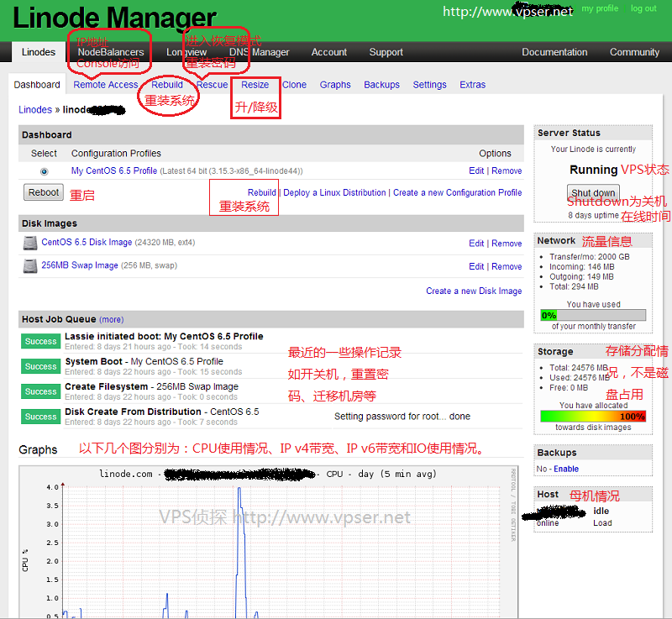Screen dimensions: 672x619
Task: Click the Host Job Queue (more) link
Action: [x=112, y=320]
